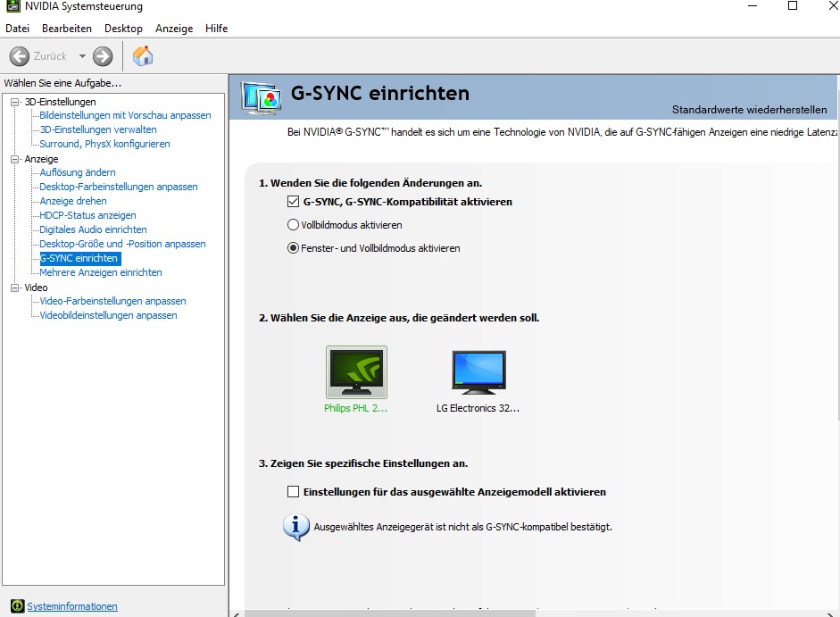Screen dimensions: 840x617
Task: Click the Back arrow icon (Zurück)
Action: (x=20, y=56)
